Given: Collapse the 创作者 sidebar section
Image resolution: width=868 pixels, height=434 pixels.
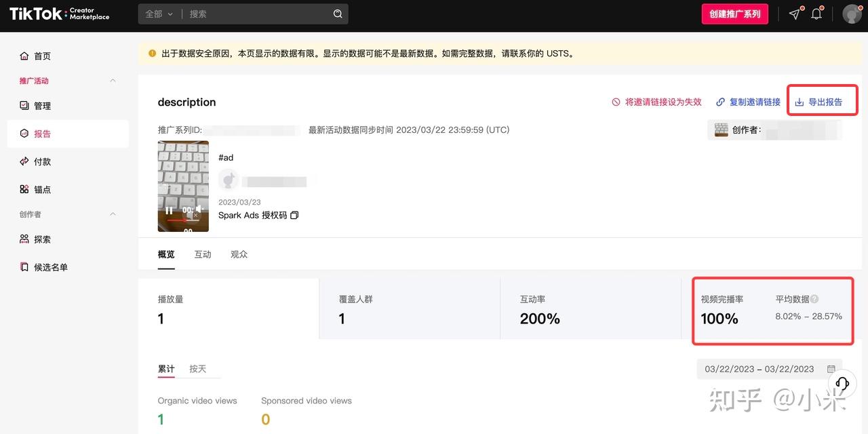Looking at the screenshot, I should pos(113,214).
